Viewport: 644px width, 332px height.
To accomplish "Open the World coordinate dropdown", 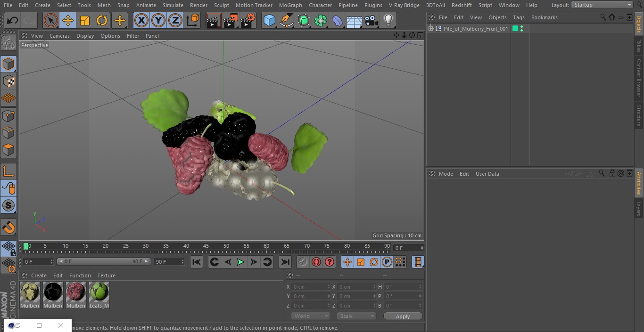I will tap(310, 316).
